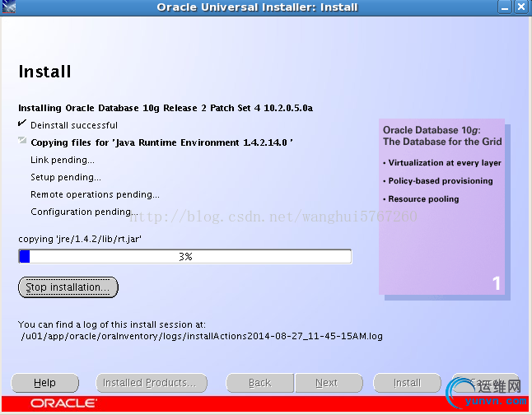Click 'You can find a log' message

tap(112, 324)
